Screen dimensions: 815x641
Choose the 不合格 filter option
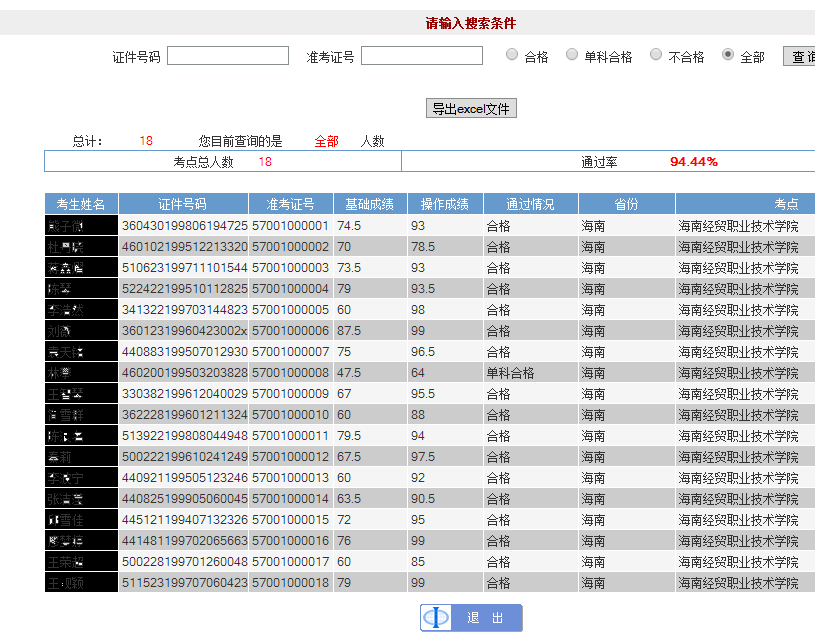point(656,55)
